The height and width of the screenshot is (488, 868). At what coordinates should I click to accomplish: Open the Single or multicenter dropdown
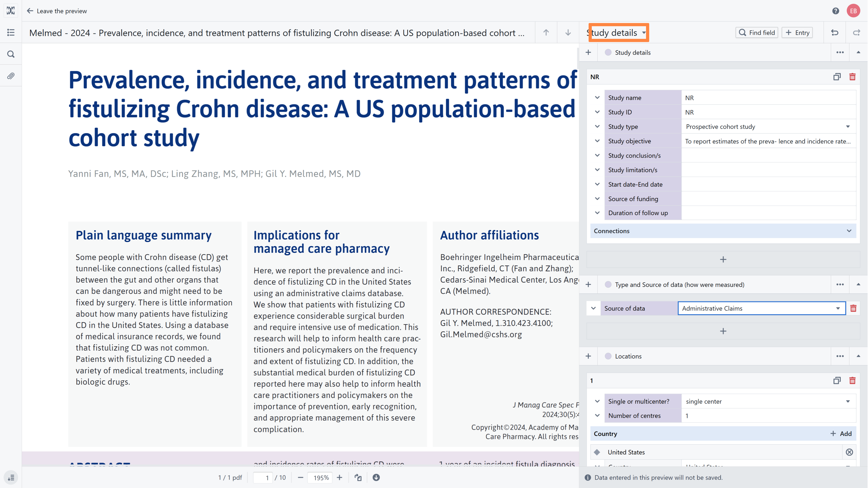point(769,401)
